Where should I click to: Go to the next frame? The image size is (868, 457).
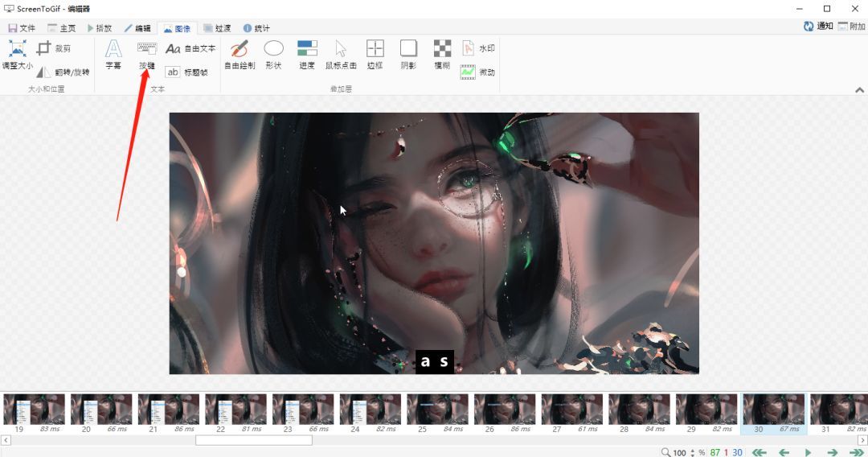tap(832, 452)
